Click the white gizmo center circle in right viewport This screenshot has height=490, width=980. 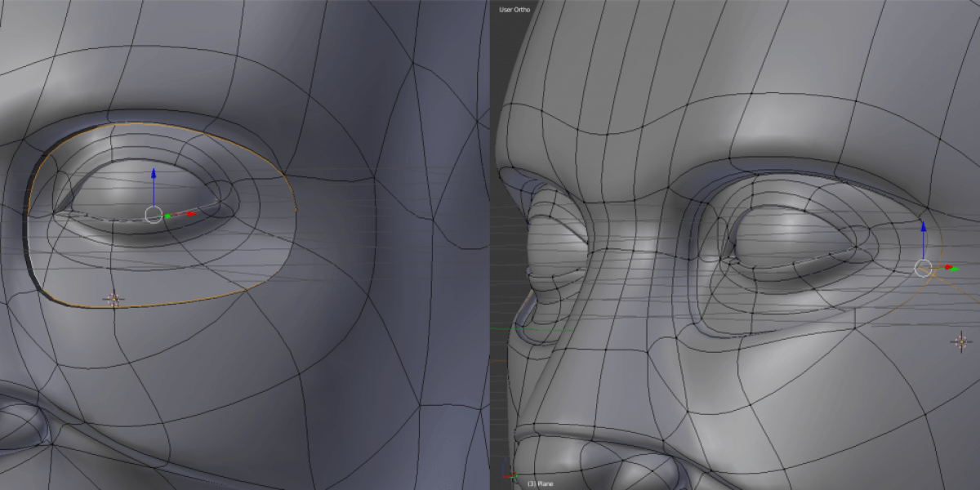click(923, 268)
